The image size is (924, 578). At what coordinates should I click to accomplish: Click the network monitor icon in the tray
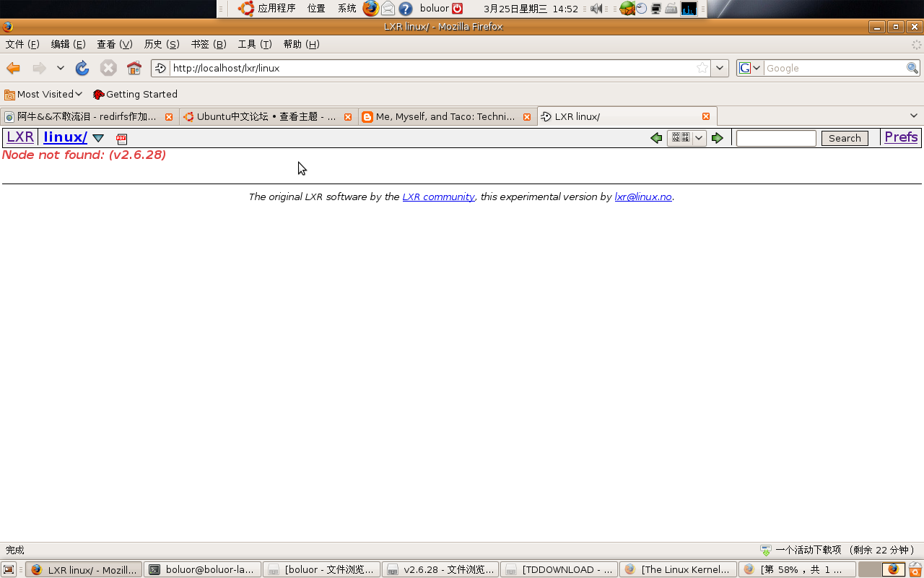[656, 9]
